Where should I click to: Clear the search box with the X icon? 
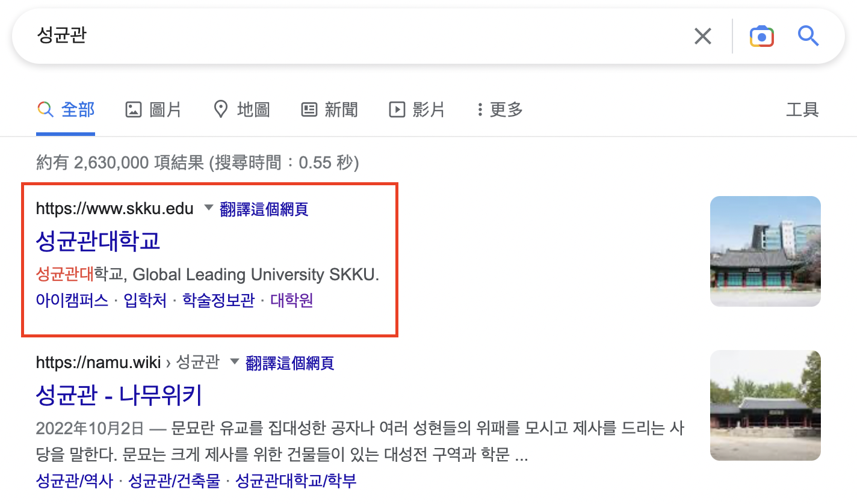click(x=702, y=36)
